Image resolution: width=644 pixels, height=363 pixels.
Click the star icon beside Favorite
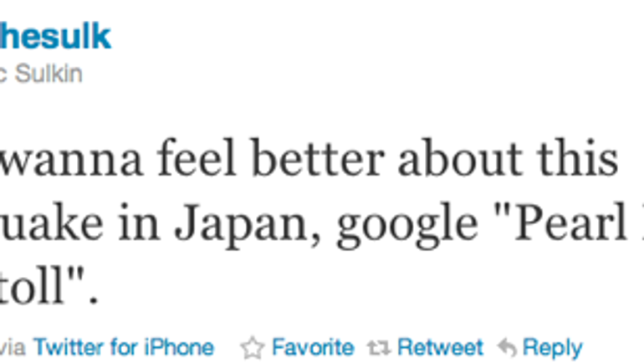tap(251, 347)
